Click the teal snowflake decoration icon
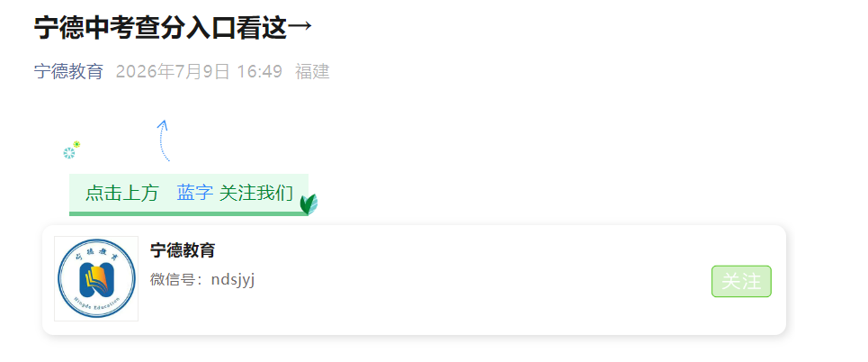Screen dimensions: 868x362 (69, 153)
